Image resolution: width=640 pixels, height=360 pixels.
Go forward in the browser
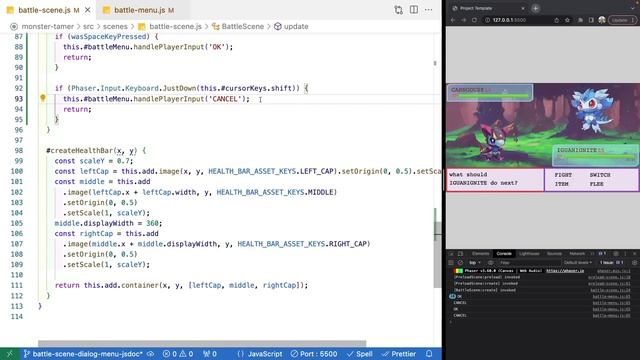[x=463, y=20]
